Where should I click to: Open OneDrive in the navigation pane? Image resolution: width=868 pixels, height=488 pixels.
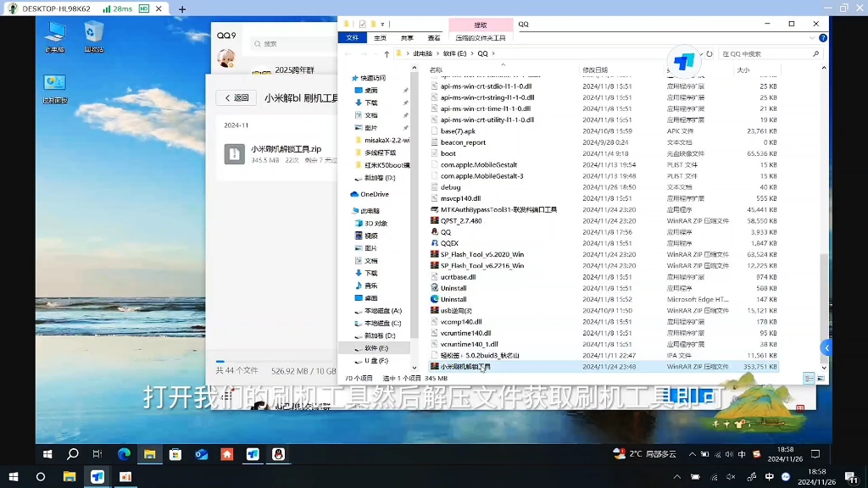point(374,194)
